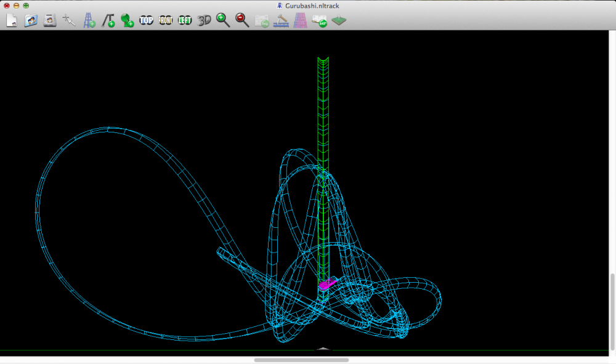The height and width of the screenshot is (364, 616).
Task: Zoom in on the coaster
Action: [223, 20]
